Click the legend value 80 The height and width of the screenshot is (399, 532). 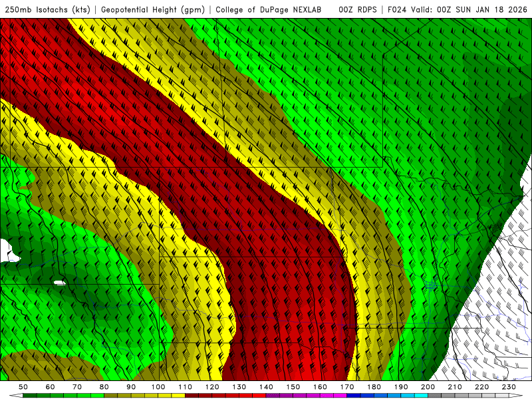coord(104,387)
